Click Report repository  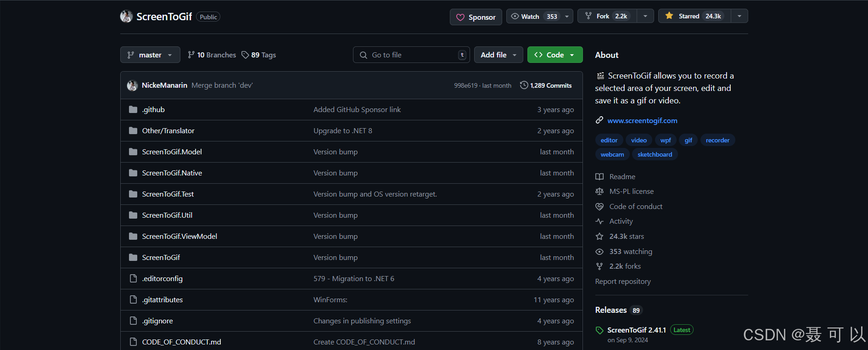[x=623, y=281]
